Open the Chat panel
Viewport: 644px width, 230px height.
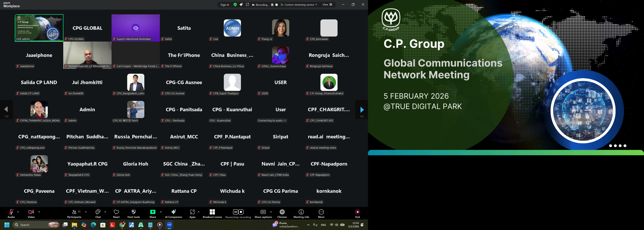[98, 214]
